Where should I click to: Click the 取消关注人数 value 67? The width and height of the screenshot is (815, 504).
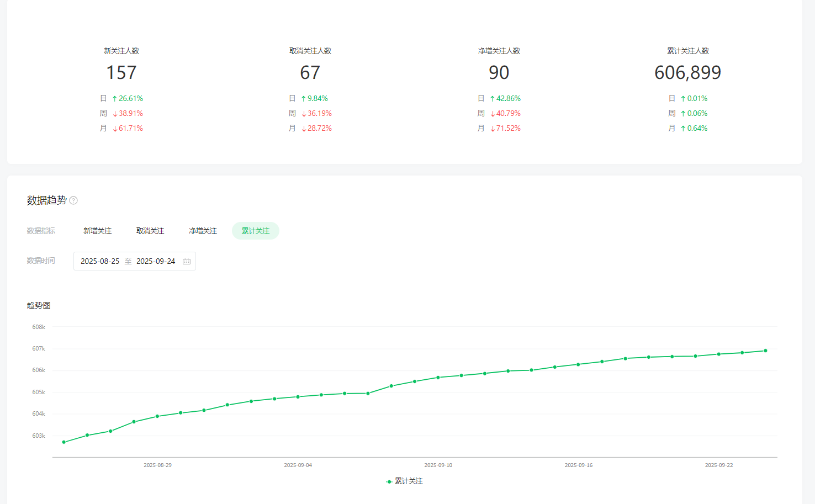310,72
